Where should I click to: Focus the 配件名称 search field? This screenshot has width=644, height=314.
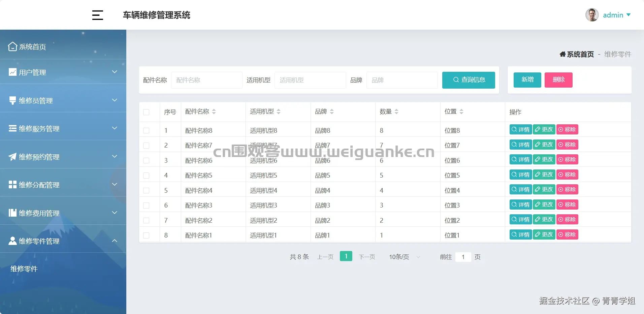click(x=207, y=80)
